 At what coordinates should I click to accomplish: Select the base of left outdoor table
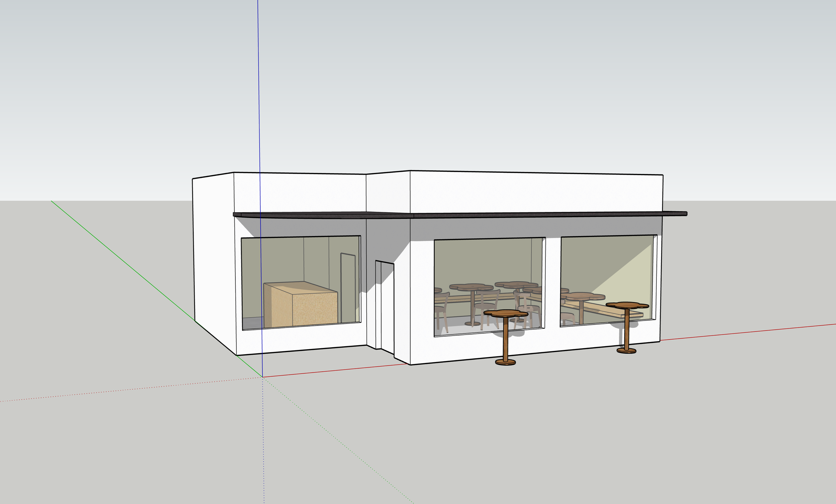click(x=505, y=362)
